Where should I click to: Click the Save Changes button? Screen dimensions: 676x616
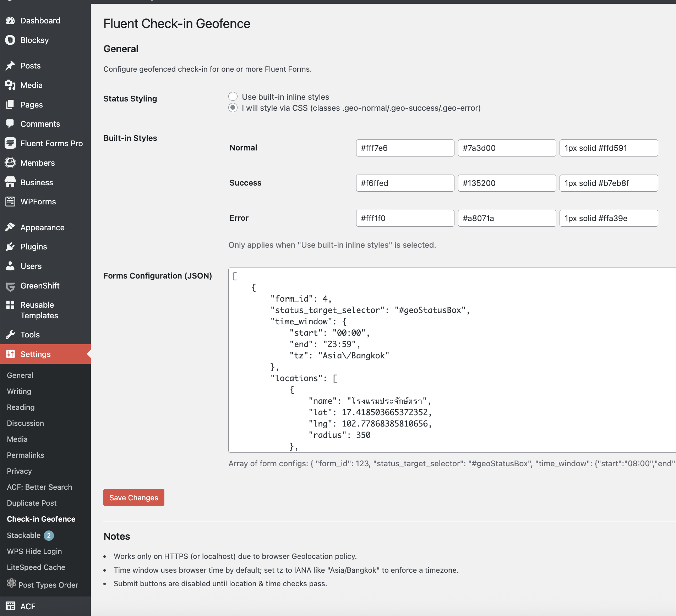(133, 497)
